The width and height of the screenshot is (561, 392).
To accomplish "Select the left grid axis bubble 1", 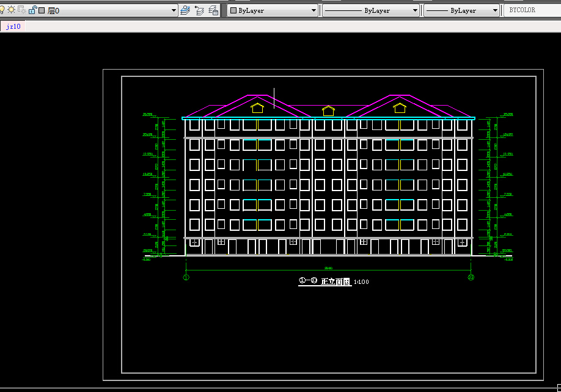I will (186, 277).
